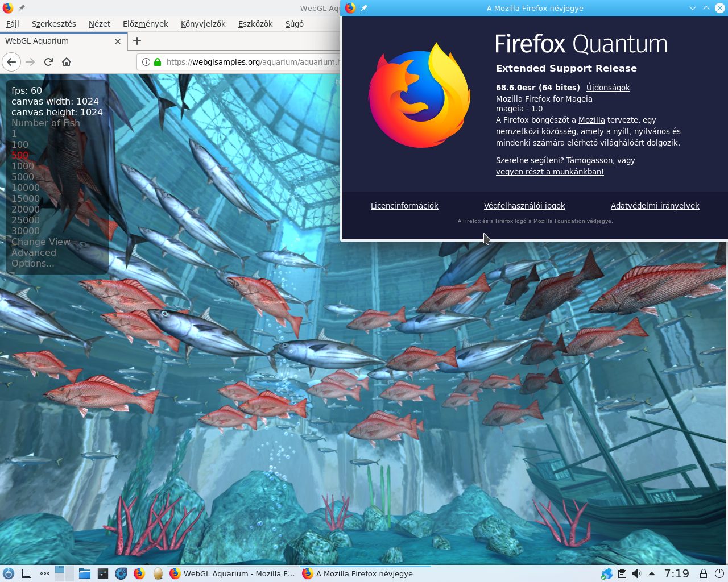Screen dimensions: 728x582
Task: Open the clipboard tray icon
Action: coord(622,573)
